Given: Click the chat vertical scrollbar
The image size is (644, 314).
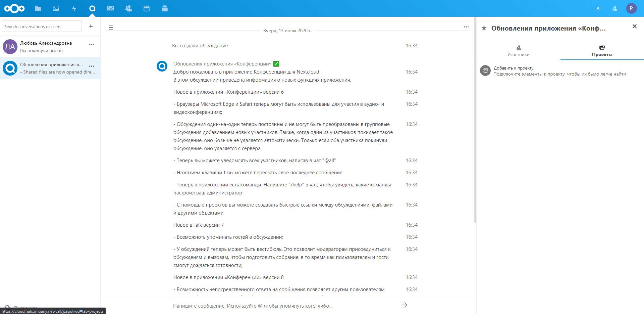Looking at the screenshot, I should (x=475, y=120).
